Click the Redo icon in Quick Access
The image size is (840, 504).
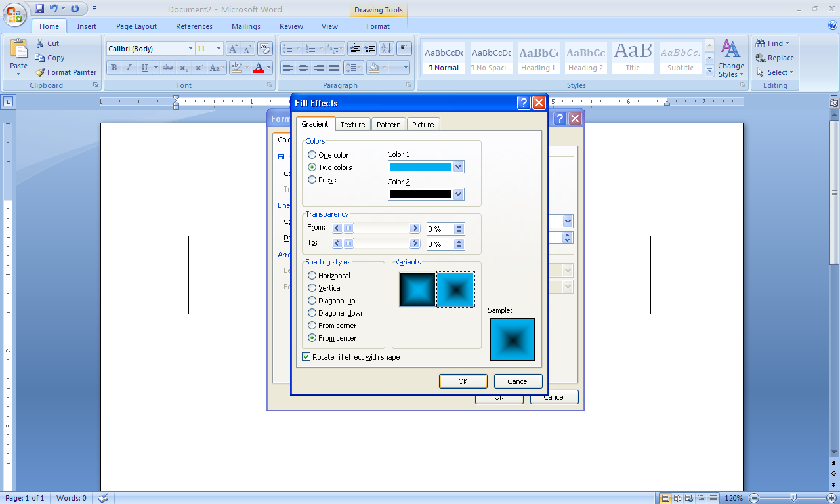coord(75,9)
